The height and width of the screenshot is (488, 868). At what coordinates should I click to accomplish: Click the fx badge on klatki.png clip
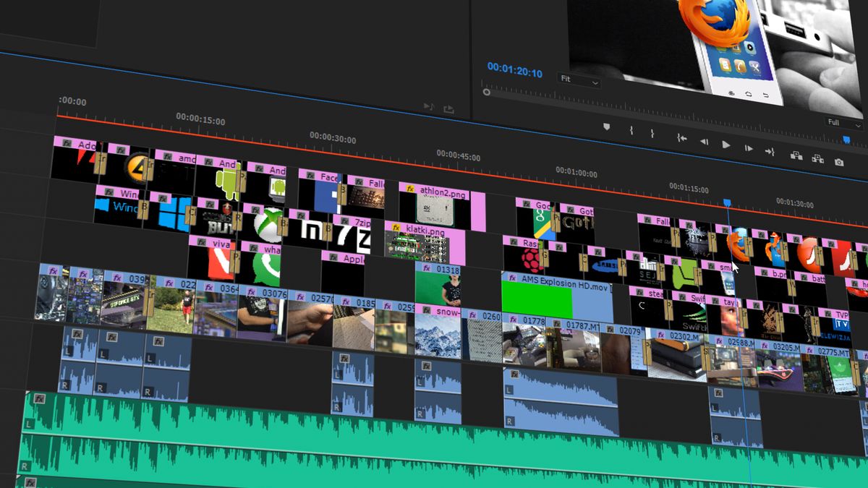tap(396, 227)
